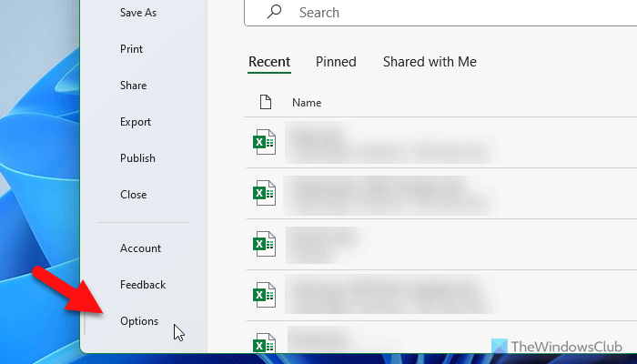Open the second Excel file icon in list
This screenshot has height=364, width=637.
(264, 193)
